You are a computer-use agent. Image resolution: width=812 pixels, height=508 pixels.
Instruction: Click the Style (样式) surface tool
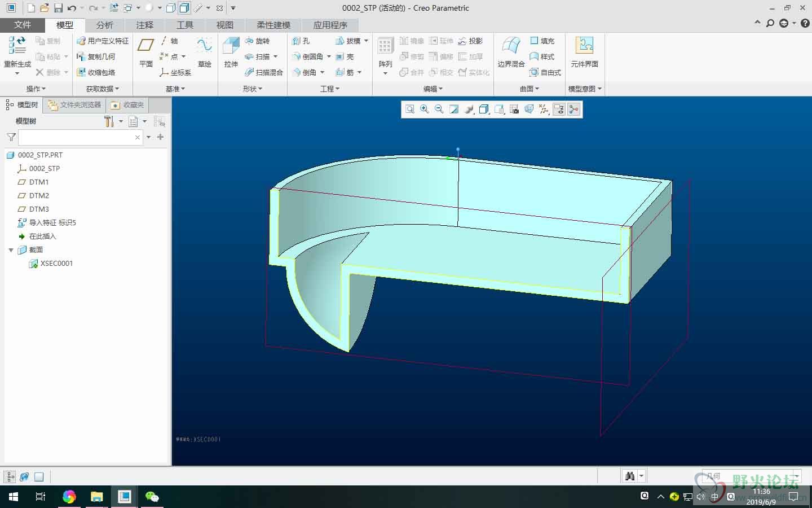[x=542, y=56]
